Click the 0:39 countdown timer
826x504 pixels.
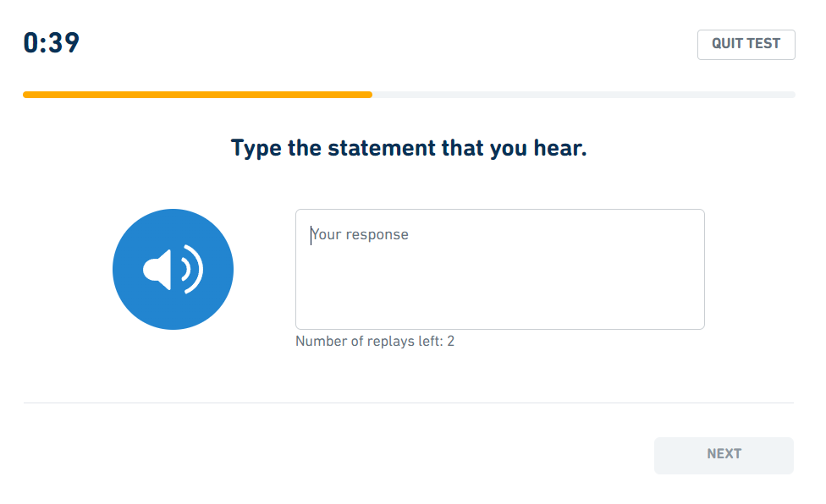[x=51, y=43]
